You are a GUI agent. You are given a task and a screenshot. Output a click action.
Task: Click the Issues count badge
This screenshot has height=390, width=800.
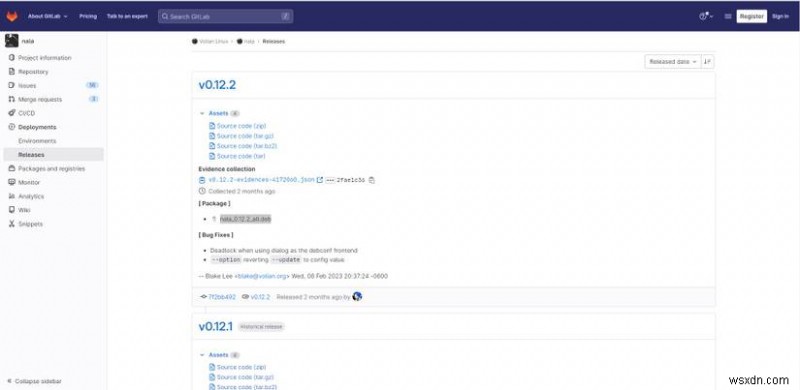(x=92, y=85)
